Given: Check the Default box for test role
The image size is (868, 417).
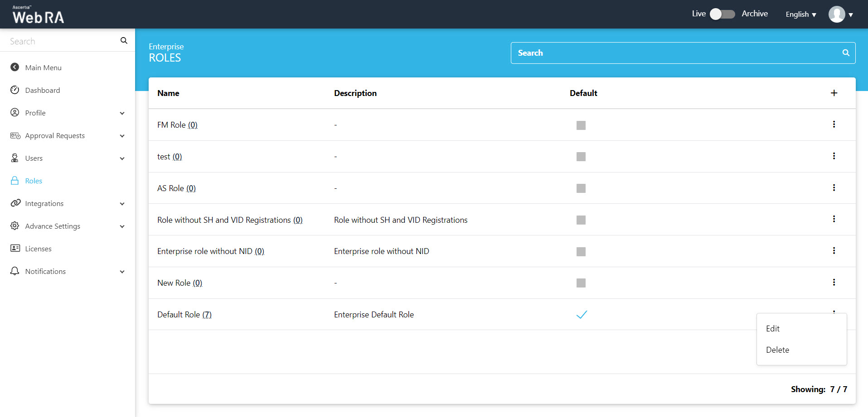Looking at the screenshot, I should point(581,157).
